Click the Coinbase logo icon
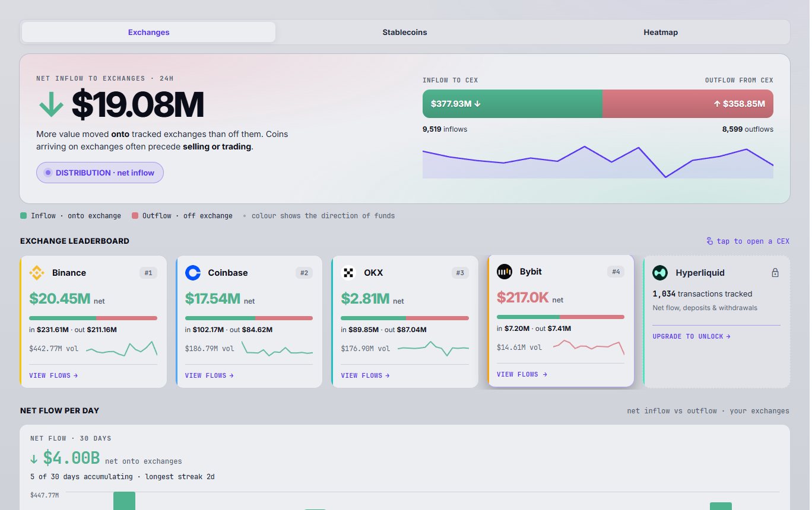Image resolution: width=812 pixels, height=510 pixels. 193,273
